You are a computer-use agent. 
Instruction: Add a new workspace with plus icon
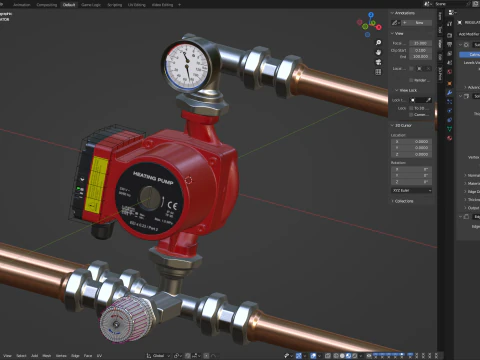pyautogui.click(x=179, y=5)
